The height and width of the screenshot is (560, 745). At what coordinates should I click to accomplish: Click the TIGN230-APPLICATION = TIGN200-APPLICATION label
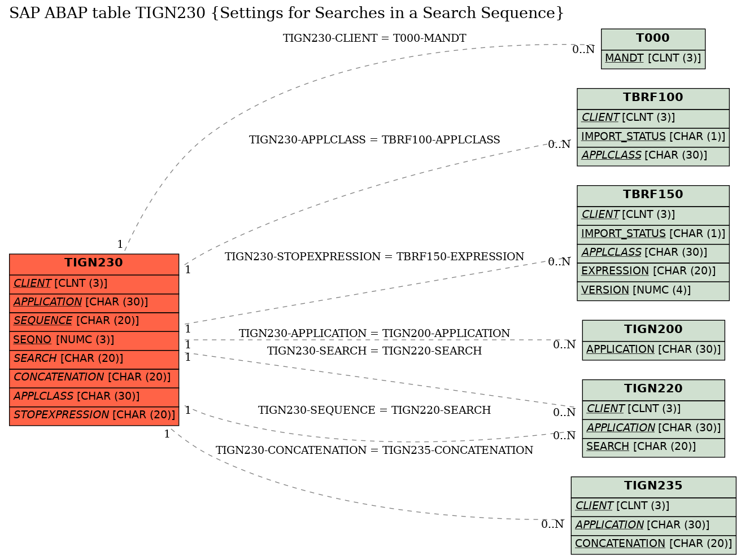[374, 334]
